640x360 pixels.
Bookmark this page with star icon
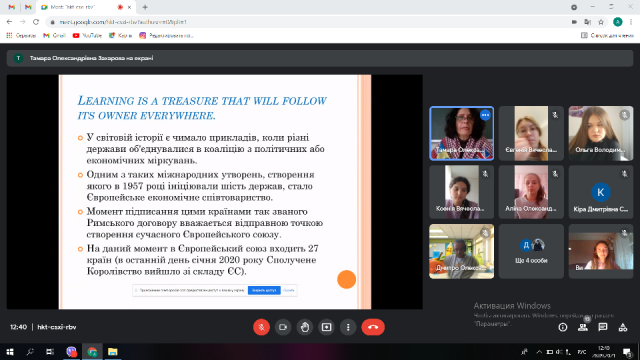(601, 22)
